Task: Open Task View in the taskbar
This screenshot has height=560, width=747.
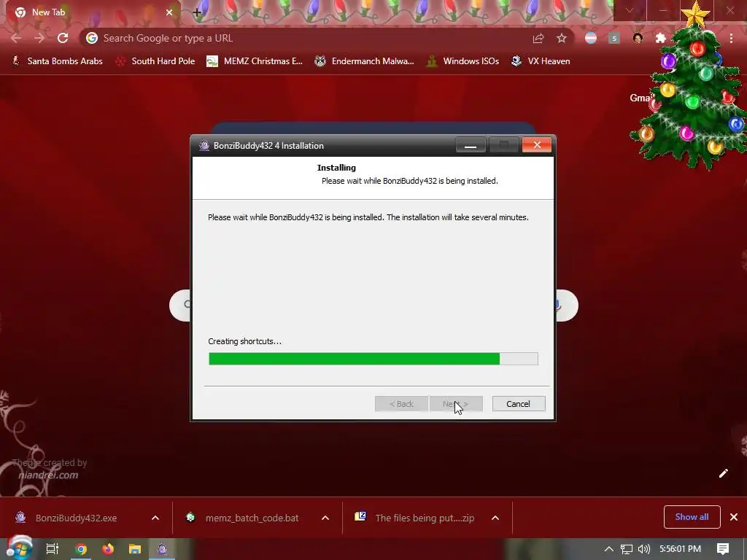Action: click(x=53, y=549)
